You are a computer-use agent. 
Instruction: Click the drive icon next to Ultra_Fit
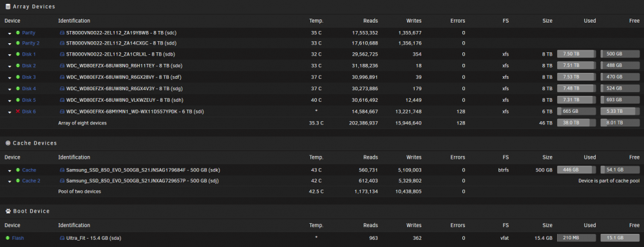coord(62,238)
